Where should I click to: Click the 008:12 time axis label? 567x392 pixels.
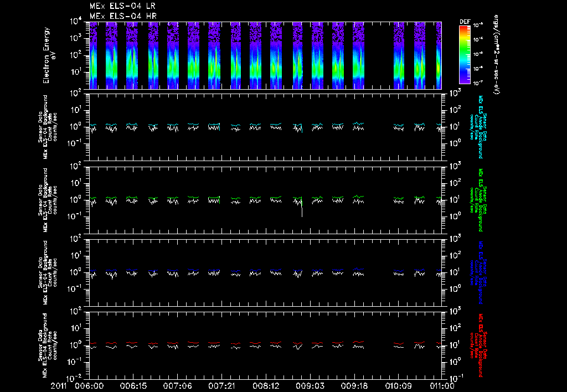point(266,386)
